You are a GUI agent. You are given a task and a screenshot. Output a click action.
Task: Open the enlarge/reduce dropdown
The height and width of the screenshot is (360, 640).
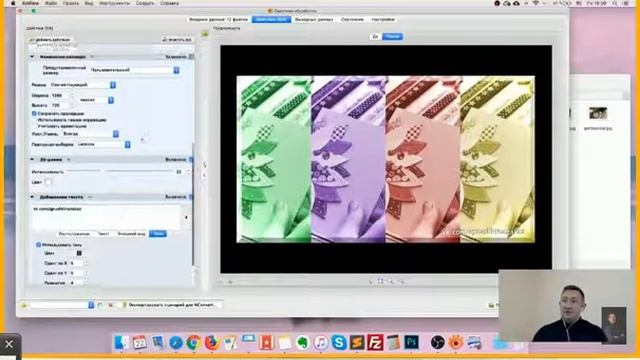90,134
